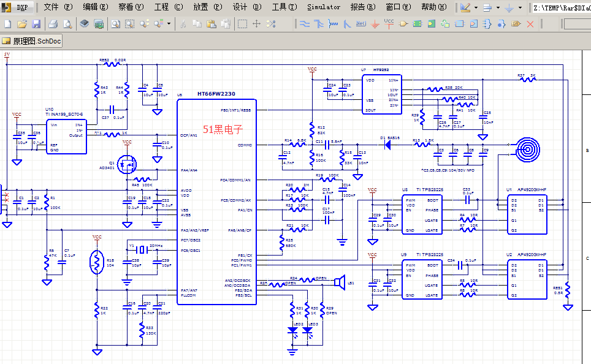Open the utility drawing tools icon
Viewport: 591px width, 364px height.
pyautogui.click(x=465, y=7)
